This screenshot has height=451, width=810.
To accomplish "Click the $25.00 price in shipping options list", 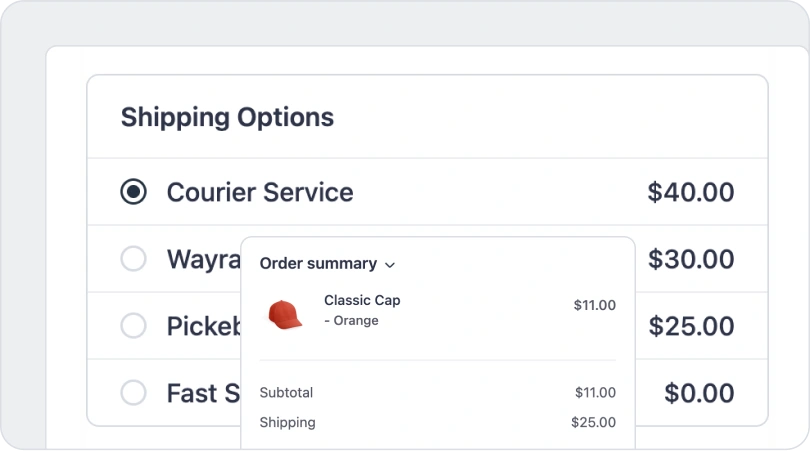I will (x=691, y=326).
